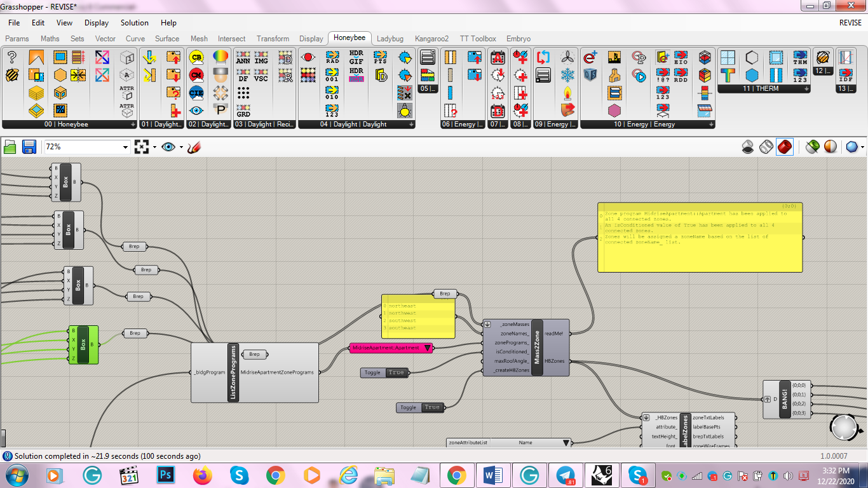Click the THERM rainbow 'T' icon
Image resolution: width=868 pixels, height=488 pixels.
[x=728, y=75]
